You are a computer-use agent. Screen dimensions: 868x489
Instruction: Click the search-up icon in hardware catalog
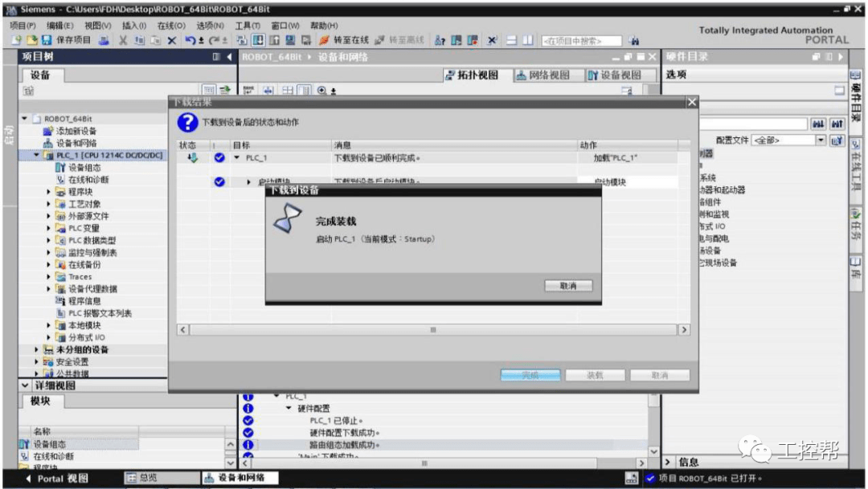click(x=837, y=124)
